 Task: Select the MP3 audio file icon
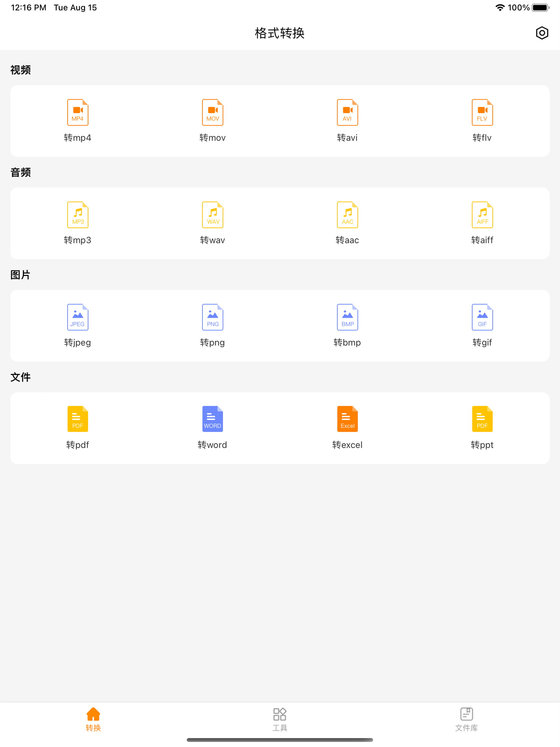(x=78, y=215)
